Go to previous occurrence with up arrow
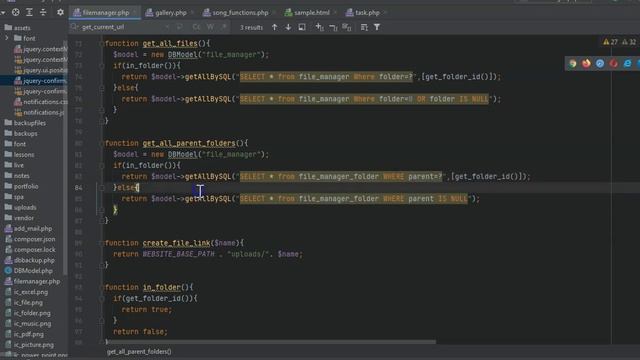This screenshot has width=640, height=360. point(274,27)
